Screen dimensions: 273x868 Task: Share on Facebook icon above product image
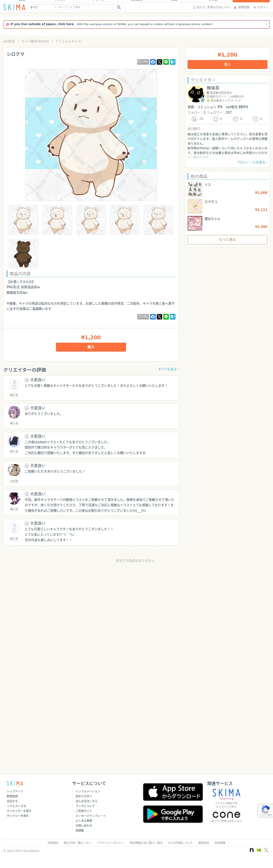click(153, 62)
